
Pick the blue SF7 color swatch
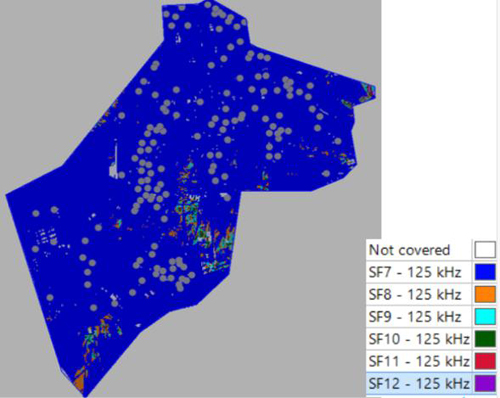(x=485, y=272)
